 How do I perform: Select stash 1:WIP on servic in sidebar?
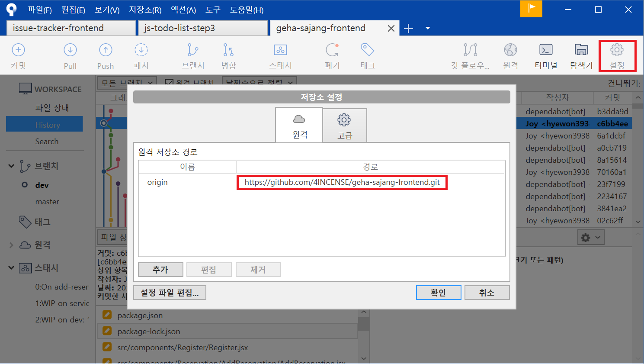pyautogui.click(x=62, y=303)
